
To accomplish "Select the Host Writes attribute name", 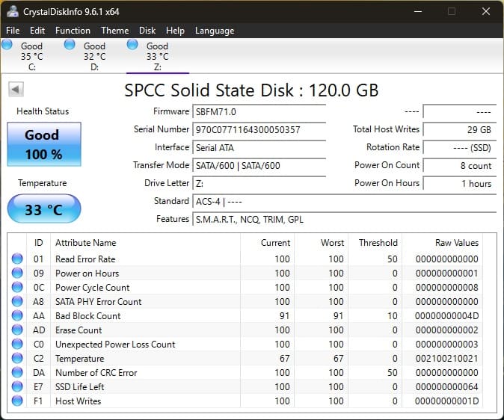I will coord(78,401).
